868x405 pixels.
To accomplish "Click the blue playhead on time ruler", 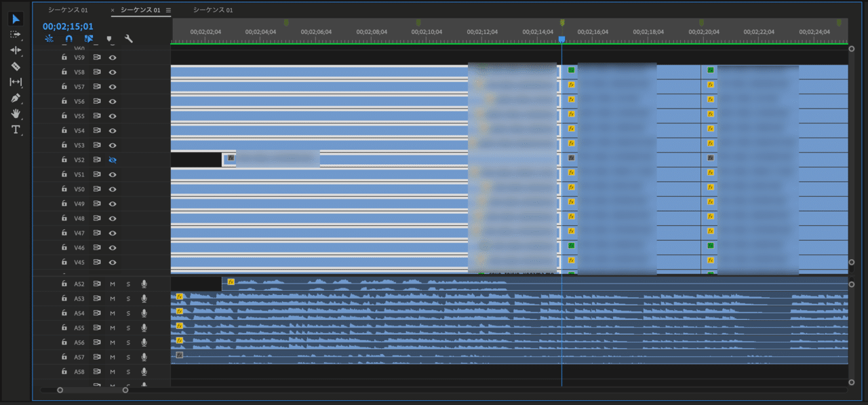I will pos(561,39).
